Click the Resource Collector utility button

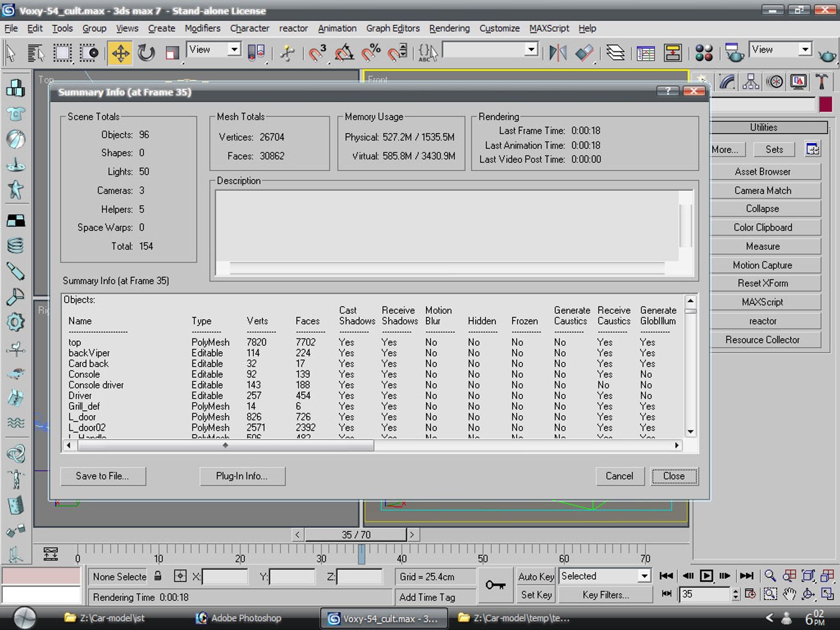tap(763, 339)
